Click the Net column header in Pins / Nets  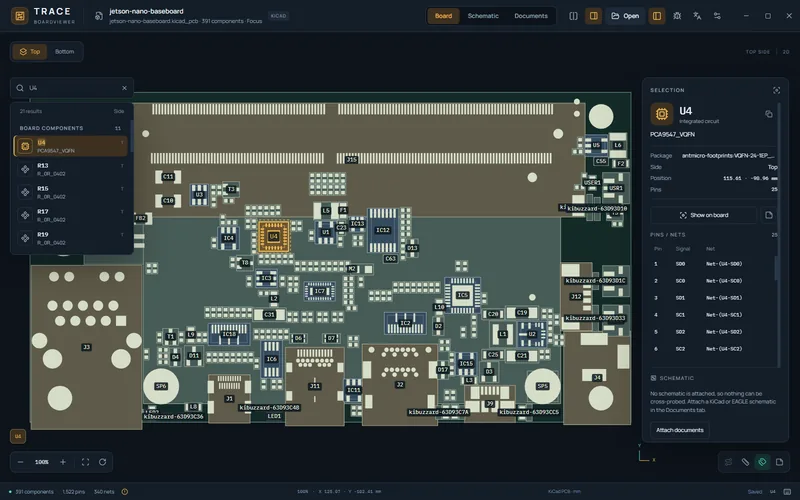coord(710,249)
